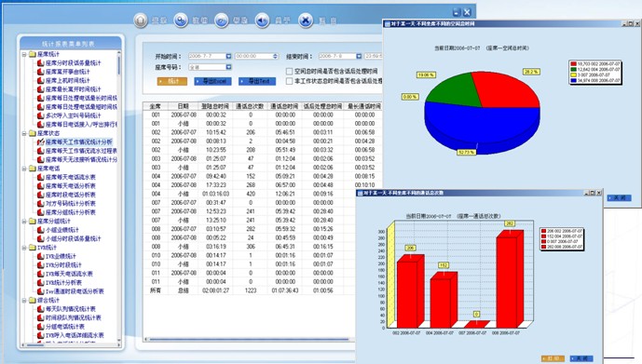Open the start date dropdown arrow
642x364 pixels.
pyautogui.click(x=228, y=56)
